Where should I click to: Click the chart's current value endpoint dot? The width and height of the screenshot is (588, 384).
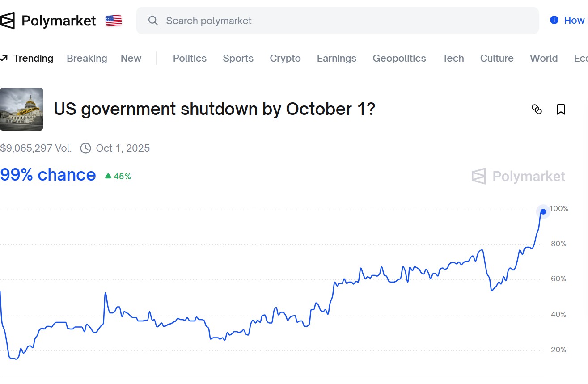pyautogui.click(x=543, y=211)
